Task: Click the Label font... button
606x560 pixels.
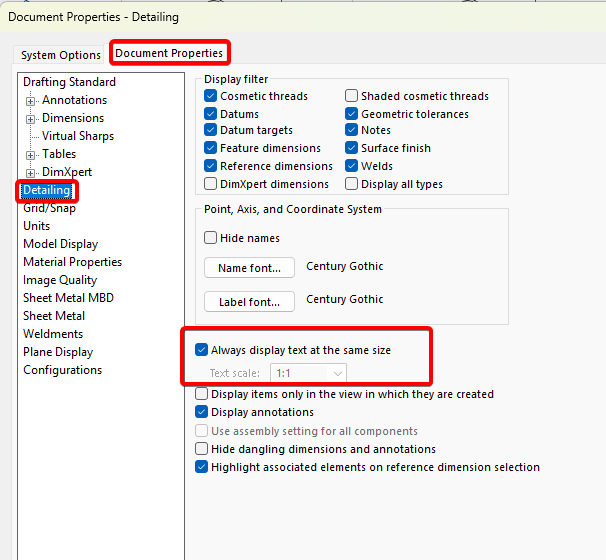Action: point(249,301)
